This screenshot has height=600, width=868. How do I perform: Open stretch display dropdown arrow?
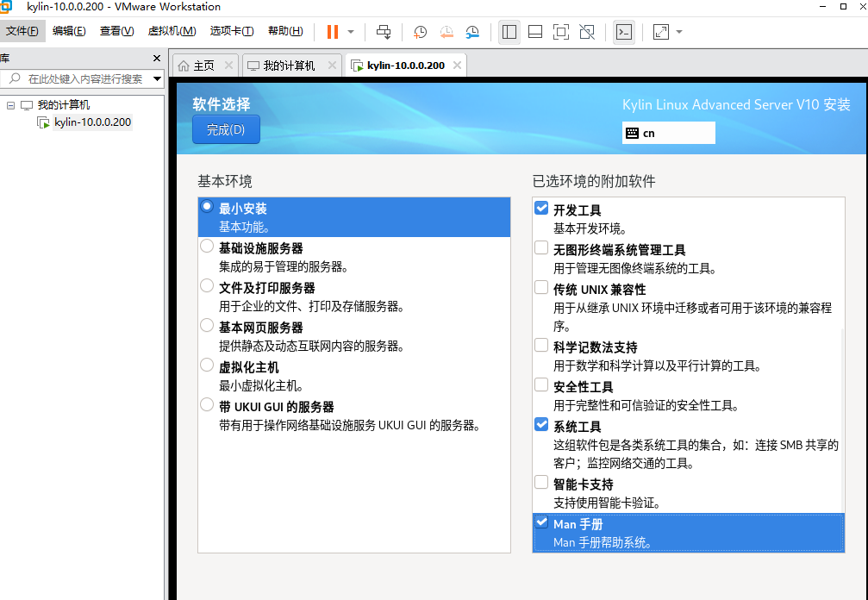click(679, 32)
